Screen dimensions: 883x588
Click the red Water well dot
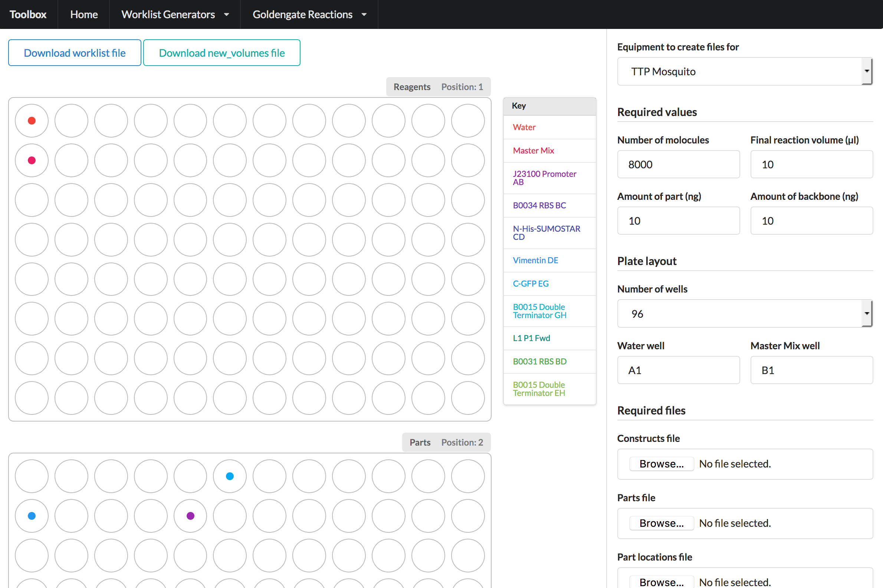(32, 121)
